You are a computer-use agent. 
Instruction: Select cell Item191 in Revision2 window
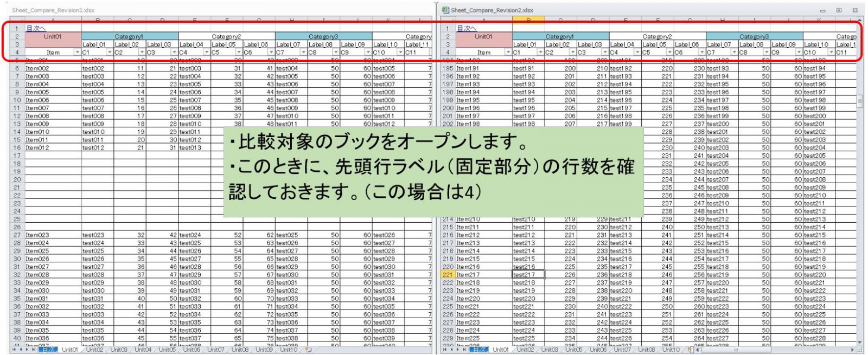coord(484,68)
